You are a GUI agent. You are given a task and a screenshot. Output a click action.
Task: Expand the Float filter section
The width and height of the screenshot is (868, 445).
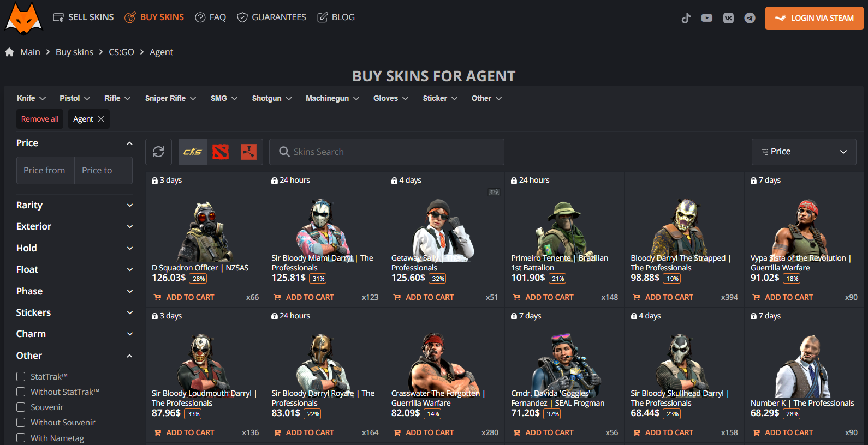coord(74,269)
